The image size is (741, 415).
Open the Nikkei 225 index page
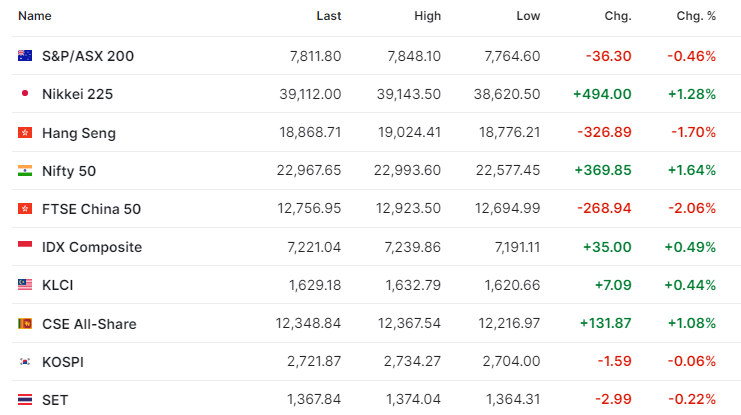click(x=78, y=94)
